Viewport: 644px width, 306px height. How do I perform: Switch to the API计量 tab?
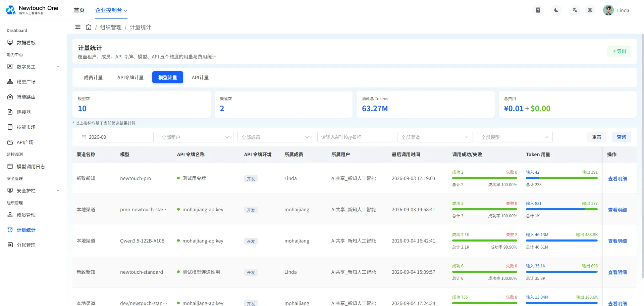click(x=200, y=77)
